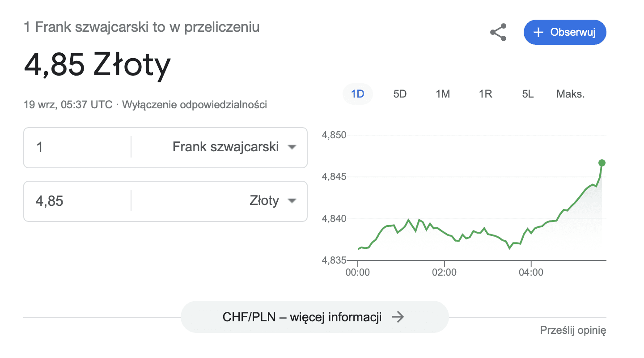Image resolution: width=644 pixels, height=358 pixels.
Task: Show the 1R yearly chart range
Action: 485,94
